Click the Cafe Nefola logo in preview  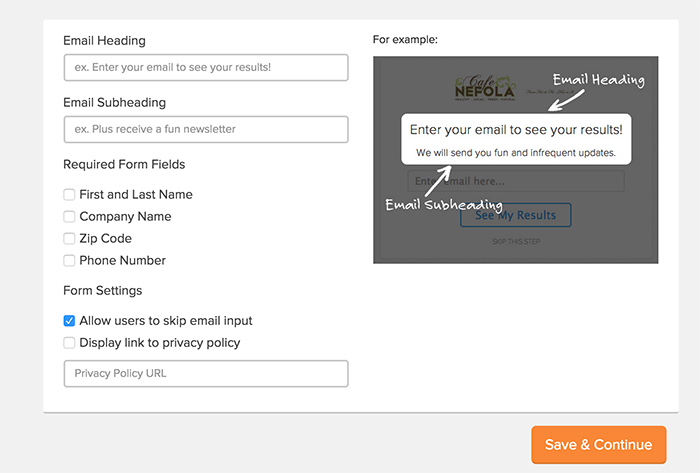485,87
